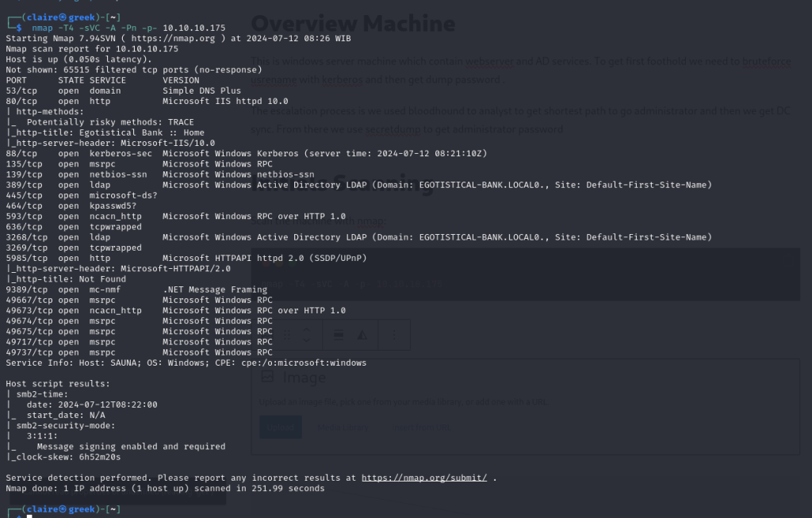Click the 'Egotistical Bank :: Home' http-title line
Viewport: 812px width, 518px height.
point(105,132)
